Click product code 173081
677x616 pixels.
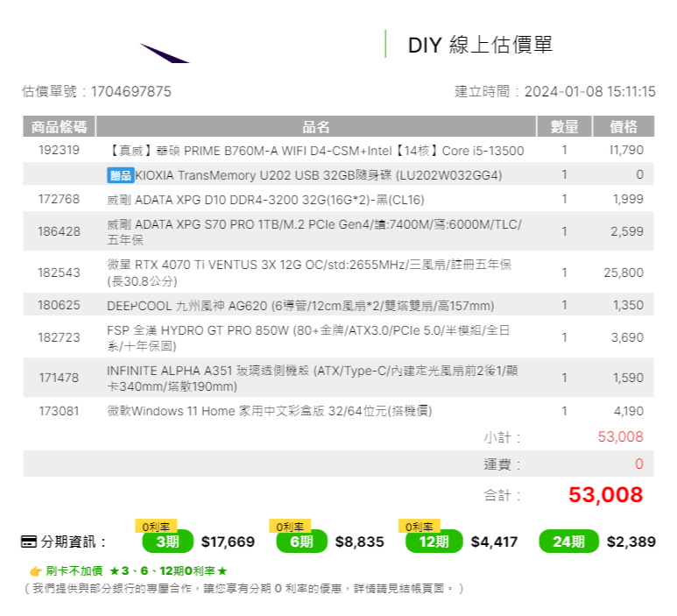[60, 411]
